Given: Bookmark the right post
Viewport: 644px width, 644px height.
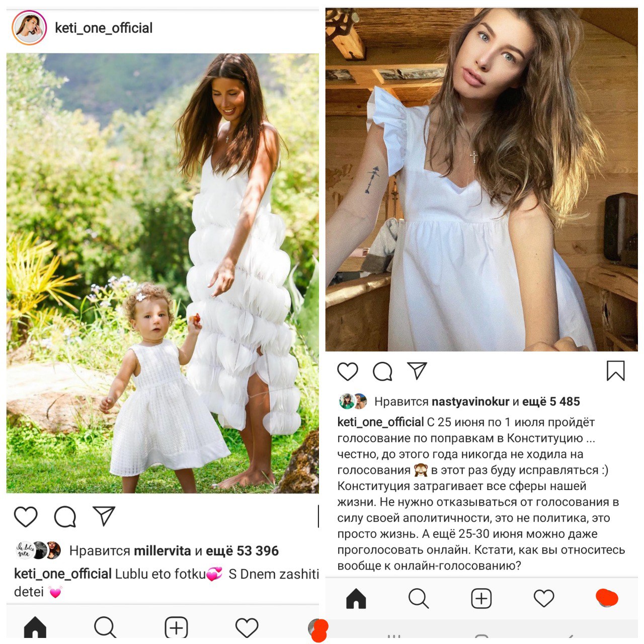Looking at the screenshot, I should 615,371.
